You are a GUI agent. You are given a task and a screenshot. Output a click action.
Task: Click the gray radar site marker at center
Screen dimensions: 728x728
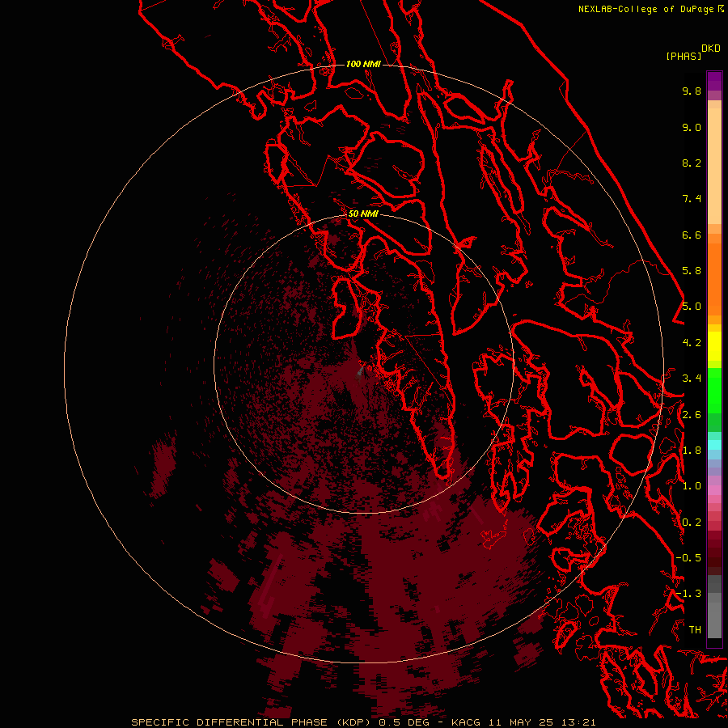[360, 371]
